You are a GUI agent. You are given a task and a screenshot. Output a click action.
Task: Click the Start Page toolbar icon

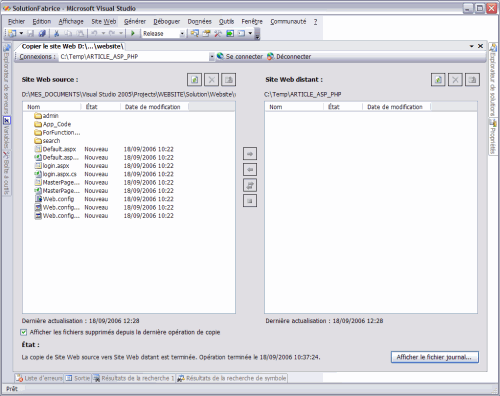click(x=230, y=33)
